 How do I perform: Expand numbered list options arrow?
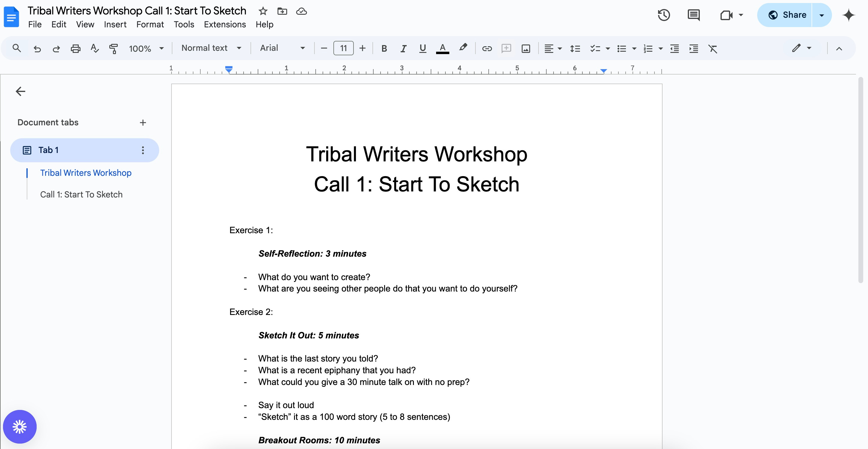660,49
